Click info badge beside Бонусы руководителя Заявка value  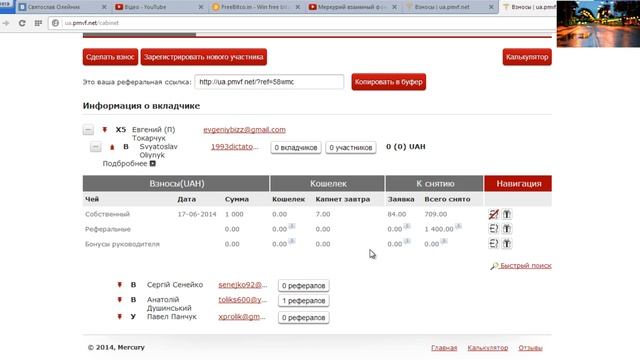(x=407, y=241)
